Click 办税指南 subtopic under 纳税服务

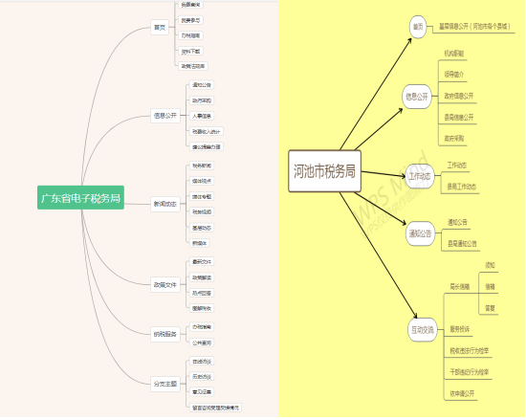(202, 327)
